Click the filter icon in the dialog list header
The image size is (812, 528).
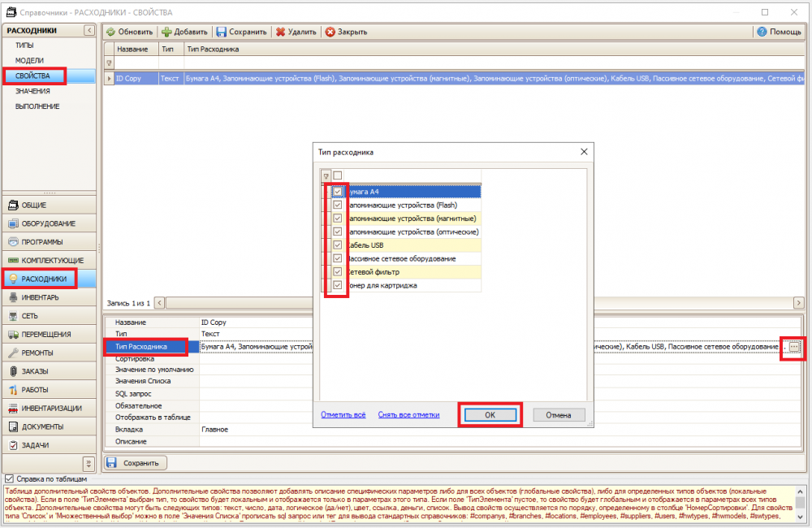pyautogui.click(x=326, y=176)
